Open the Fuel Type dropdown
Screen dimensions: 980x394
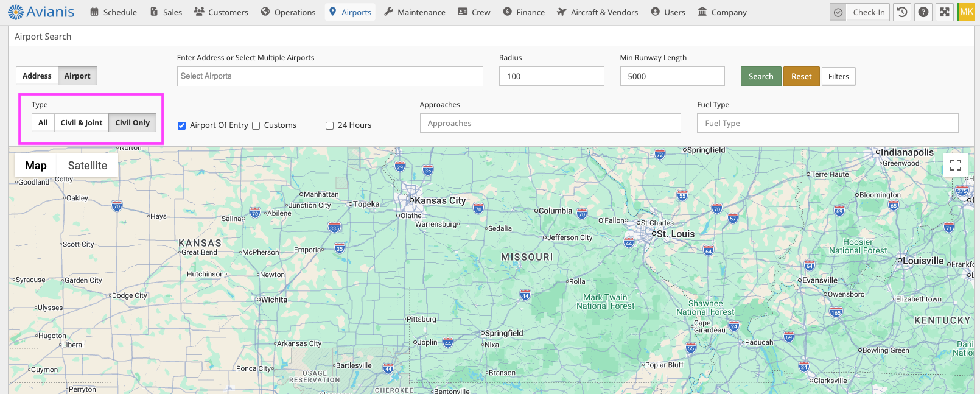(827, 123)
